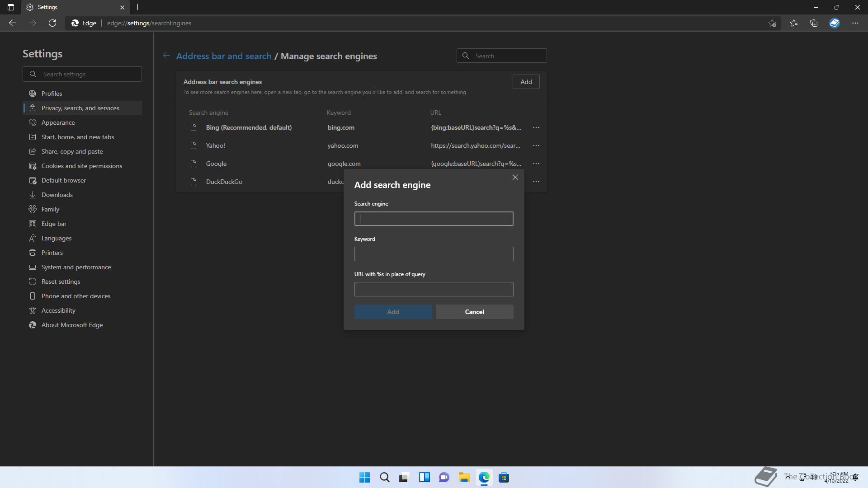Reload the settings page
Image resolution: width=868 pixels, height=488 pixels.
pos(52,23)
